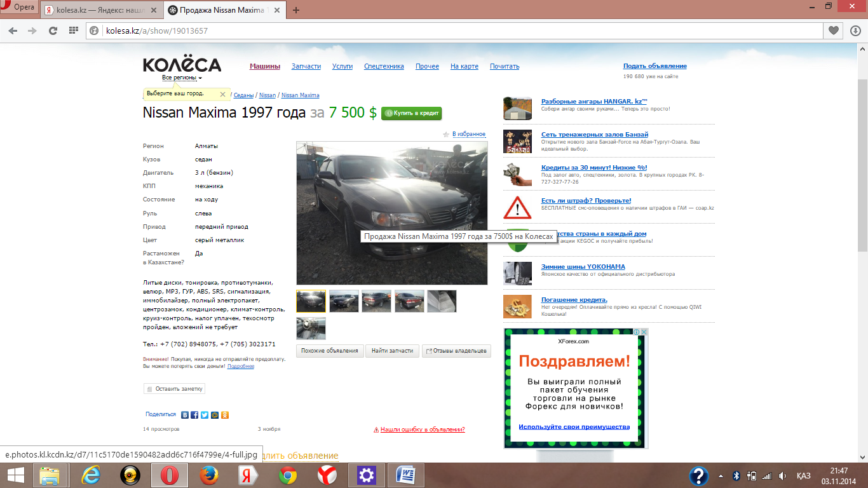Screen dimensions: 868x488
Task: Open 'Почитать' navigation link
Action: 505,66
